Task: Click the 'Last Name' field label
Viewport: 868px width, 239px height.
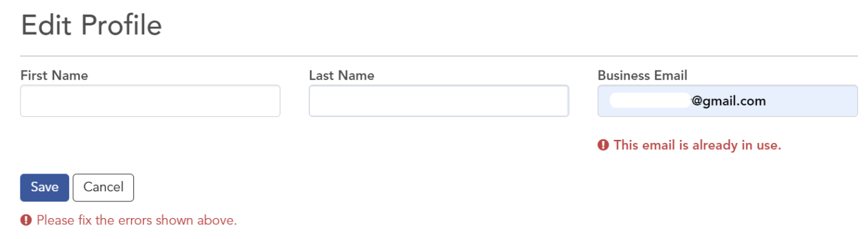Action: coord(341,76)
